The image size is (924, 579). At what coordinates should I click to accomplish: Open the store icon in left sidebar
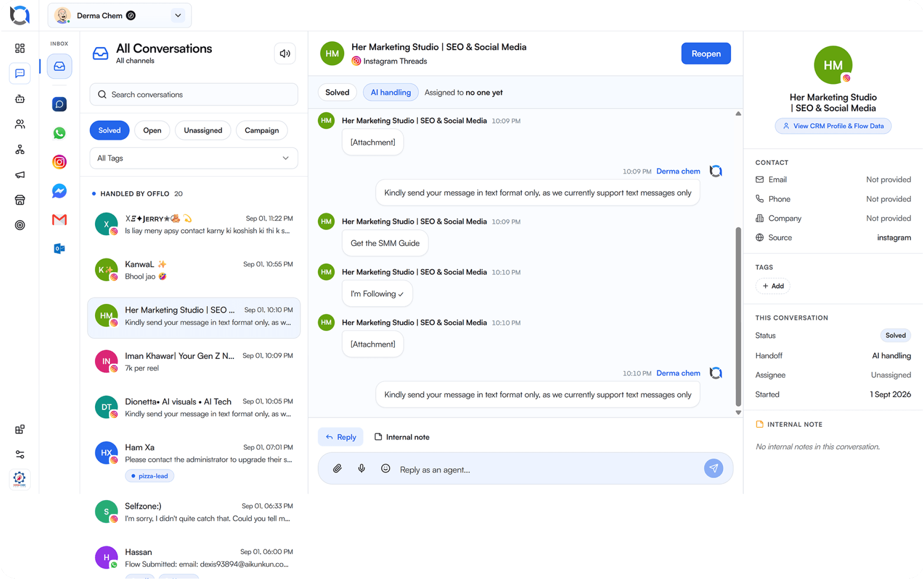[20, 200]
